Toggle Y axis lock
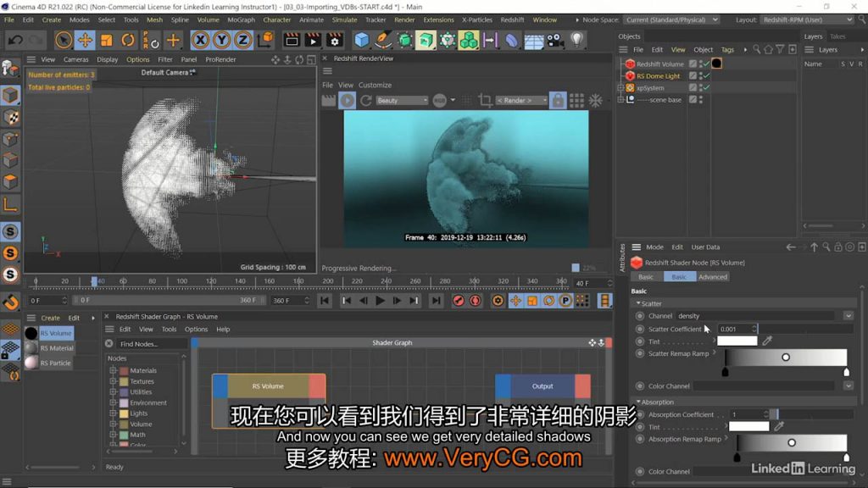Image resolution: width=868 pixels, height=488 pixels. tap(221, 40)
